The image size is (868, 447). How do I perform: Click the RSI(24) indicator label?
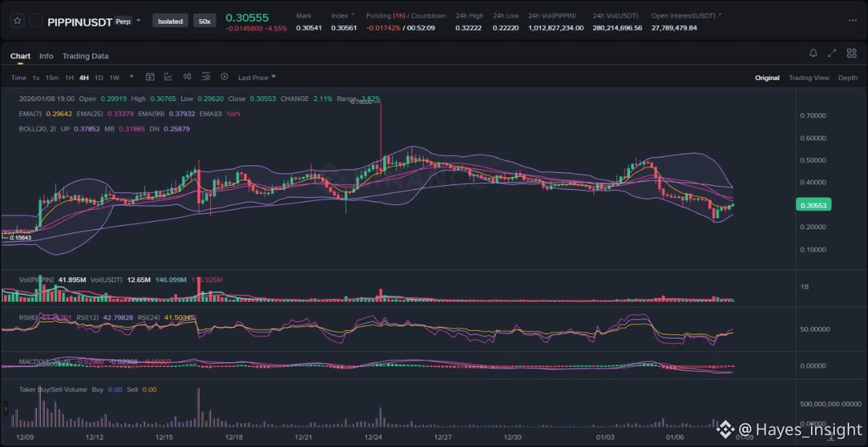149,317
